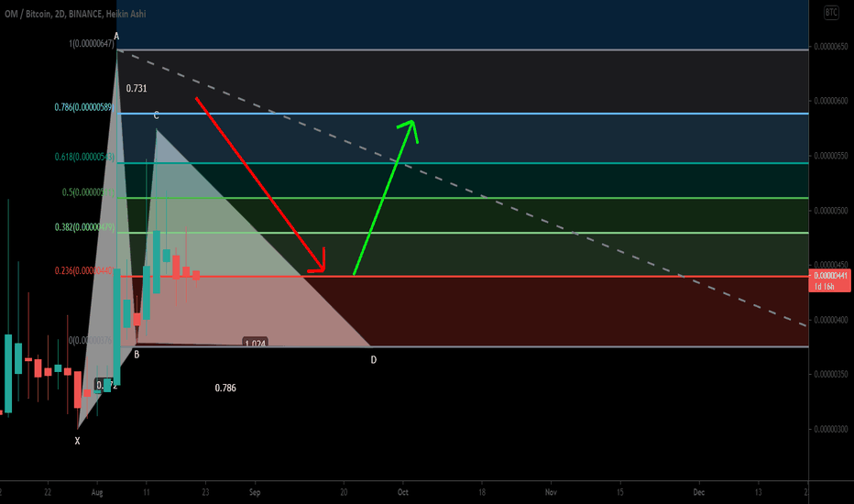Click the Sep date on time axis
Viewport: 854px width, 504px height.
(x=255, y=493)
